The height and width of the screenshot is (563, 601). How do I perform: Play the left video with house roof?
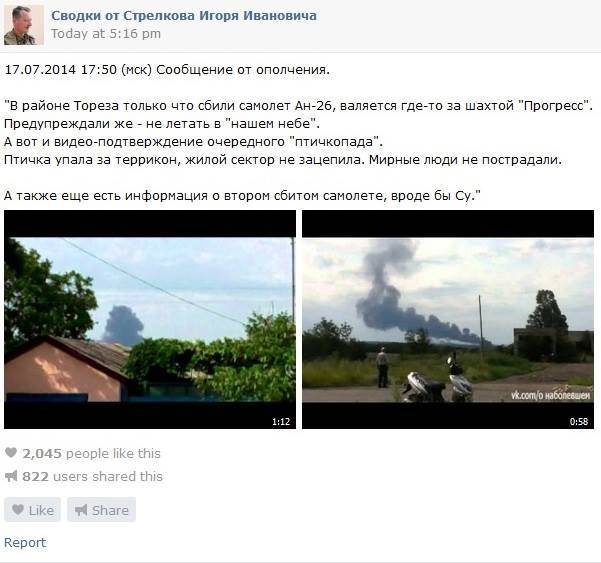(150, 319)
